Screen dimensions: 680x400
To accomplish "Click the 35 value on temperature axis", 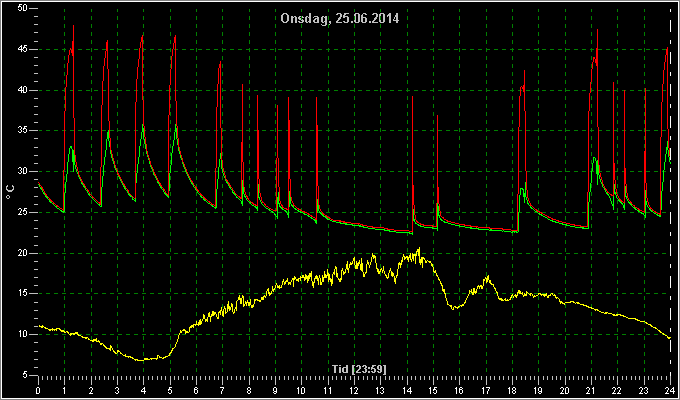I will tap(23, 131).
